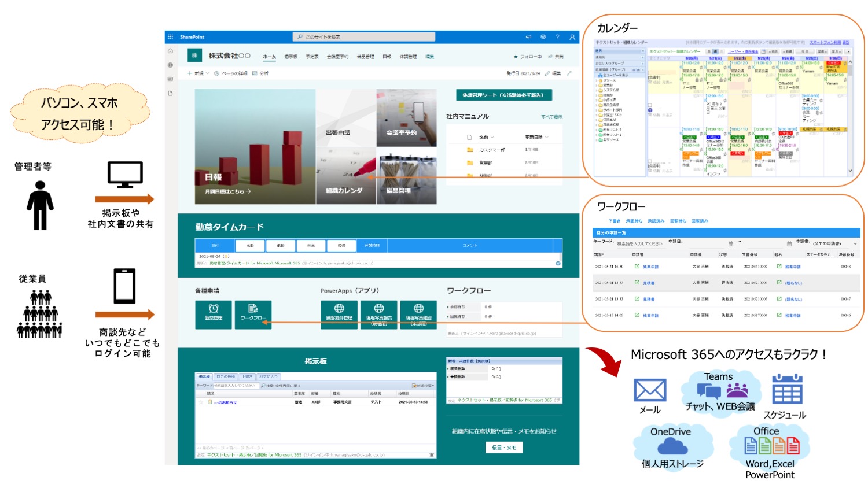Launch the 現場写真確認 PowerApps tile
The height and width of the screenshot is (488, 868).
click(x=418, y=315)
